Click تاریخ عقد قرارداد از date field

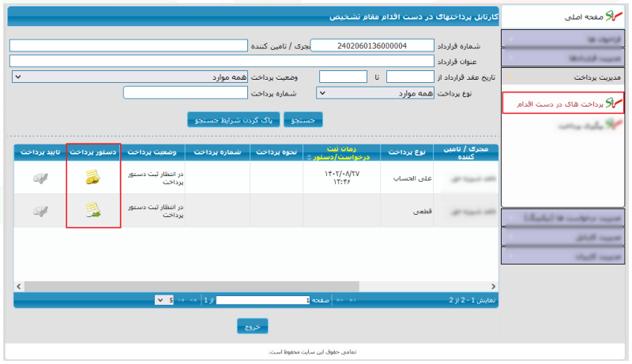(410, 77)
